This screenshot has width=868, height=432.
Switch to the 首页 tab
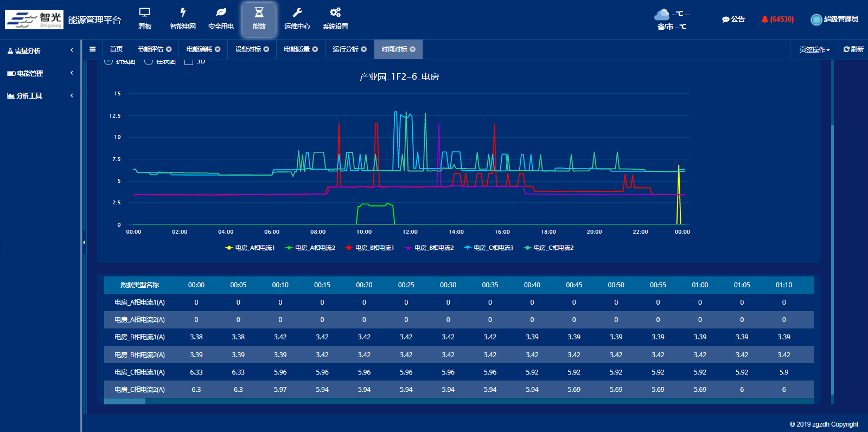coord(116,49)
